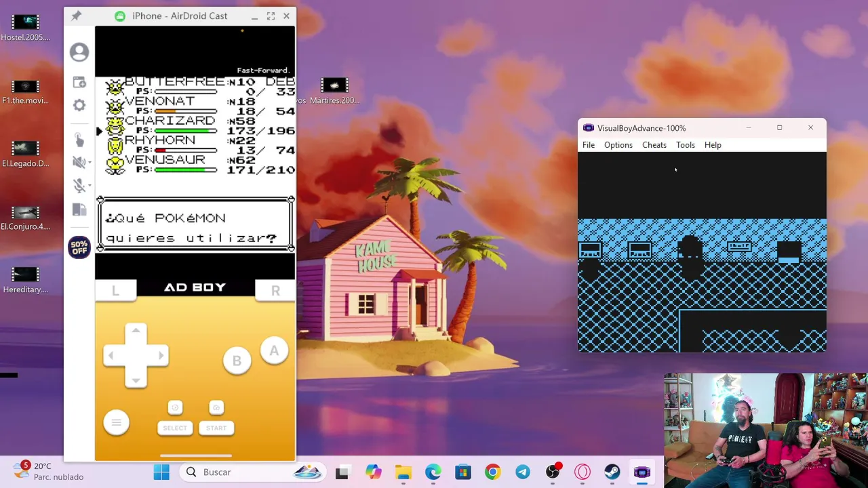
Task: Tap the B button on the emulator
Action: 237,361
